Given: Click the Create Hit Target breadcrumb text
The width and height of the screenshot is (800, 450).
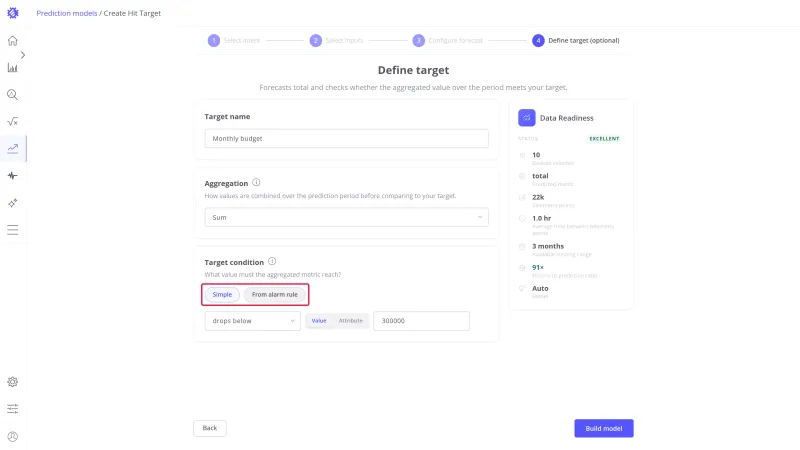Looking at the screenshot, I should pyautogui.click(x=132, y=13).
